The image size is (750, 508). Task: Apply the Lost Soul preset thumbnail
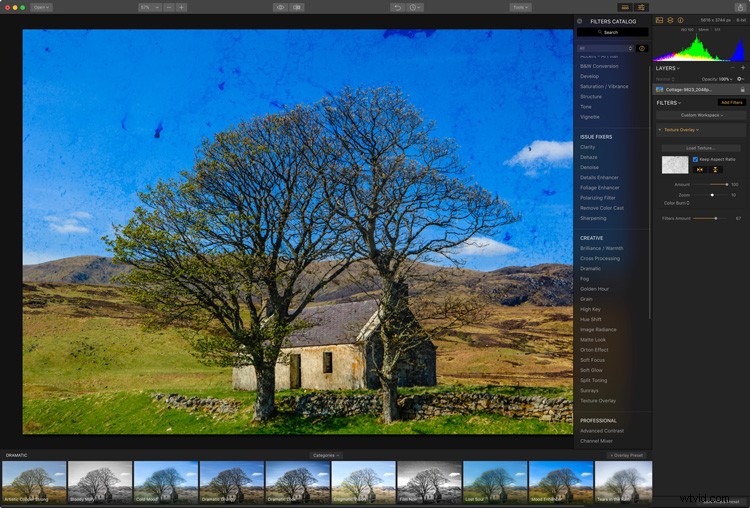click(x=495, y=482)
